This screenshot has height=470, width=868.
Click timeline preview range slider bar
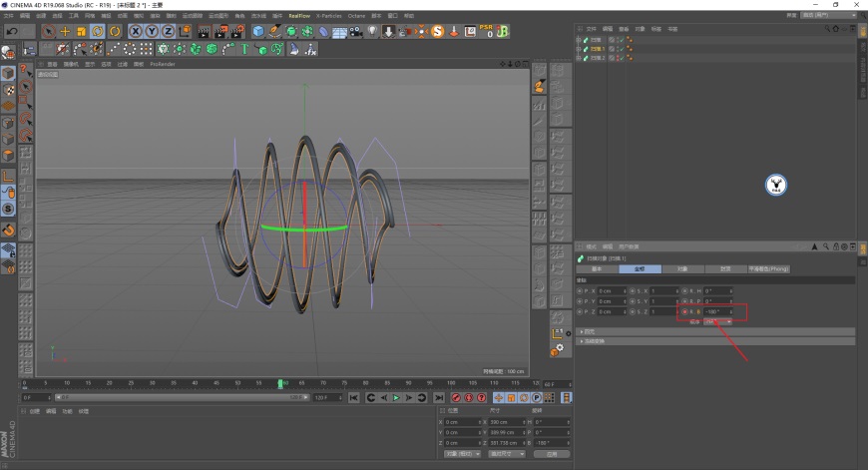tap(182, 397)
